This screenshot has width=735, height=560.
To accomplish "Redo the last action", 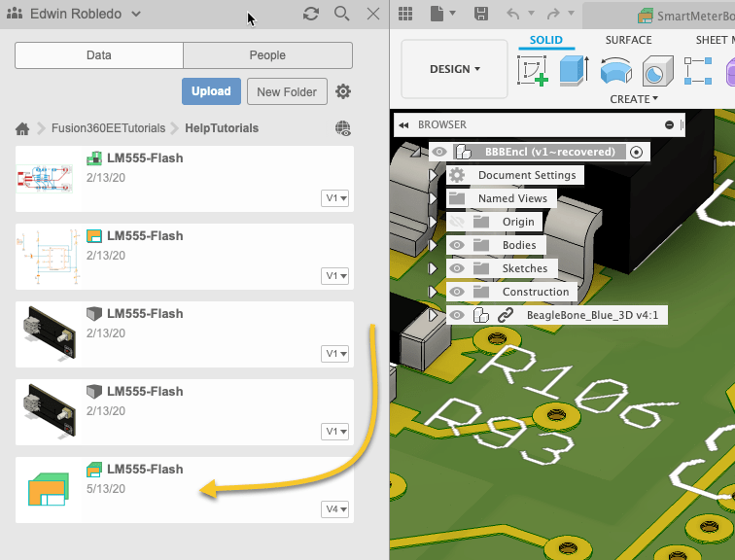I will pos(553,14).
